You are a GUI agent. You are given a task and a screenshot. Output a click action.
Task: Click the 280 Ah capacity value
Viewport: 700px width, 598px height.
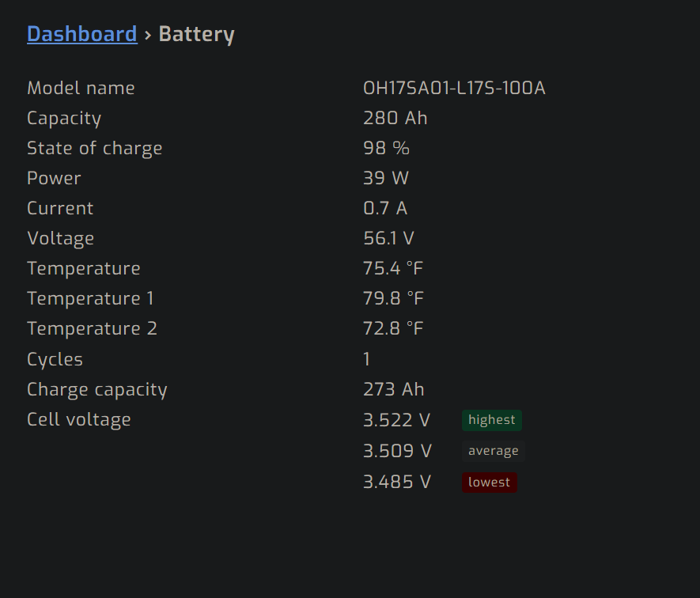coord(395,118)
